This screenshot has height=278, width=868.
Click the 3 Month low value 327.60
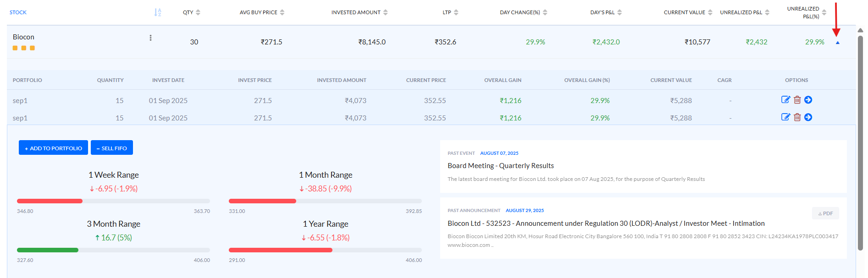[x=25, y=260]
